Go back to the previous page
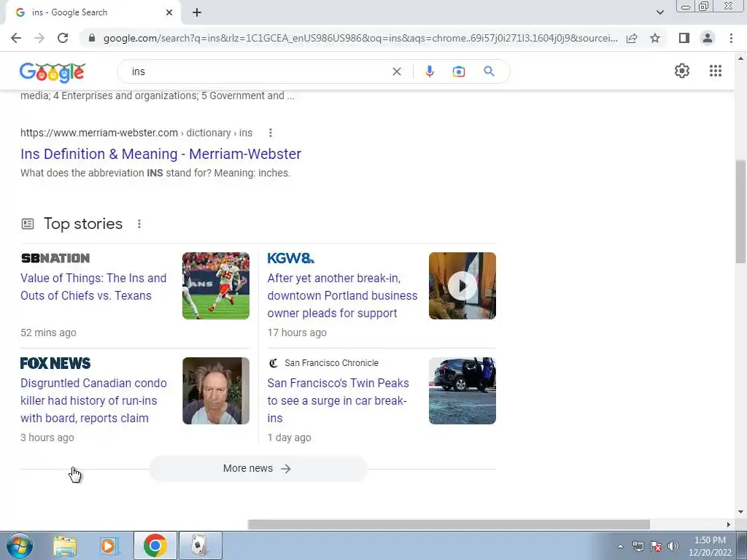The width and height of the screenshot is (747, 560). tap(16, 38)
